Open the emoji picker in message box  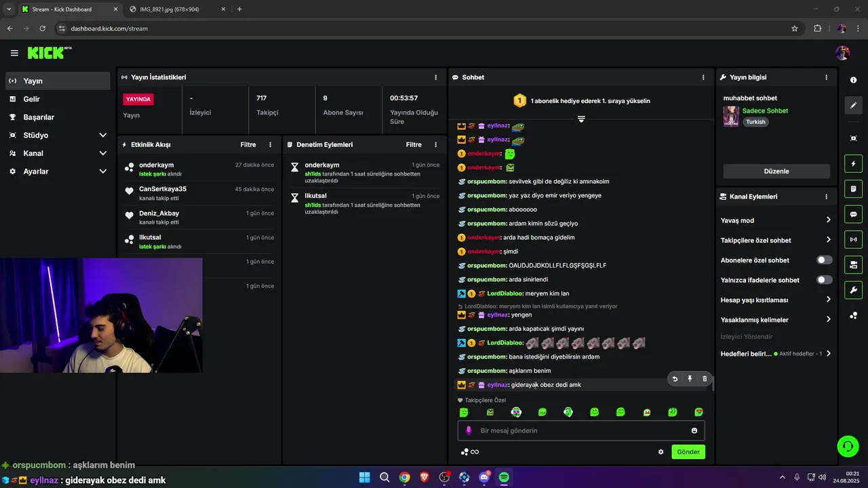tap(694, 430)
